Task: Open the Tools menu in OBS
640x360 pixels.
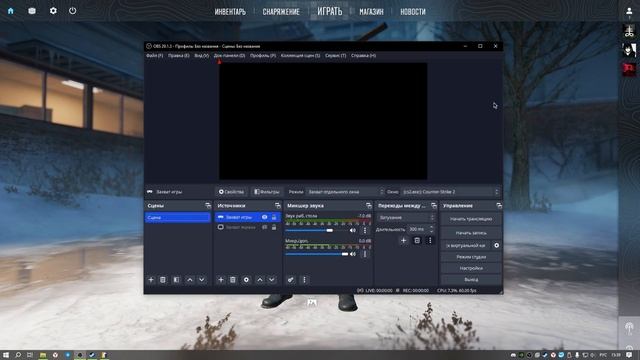Action: coord(336,56)
